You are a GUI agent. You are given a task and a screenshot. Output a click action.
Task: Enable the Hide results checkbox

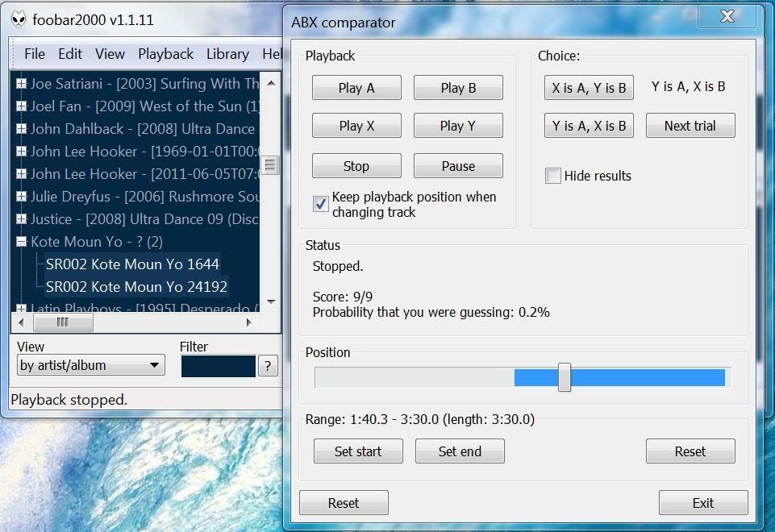[553, 176]
